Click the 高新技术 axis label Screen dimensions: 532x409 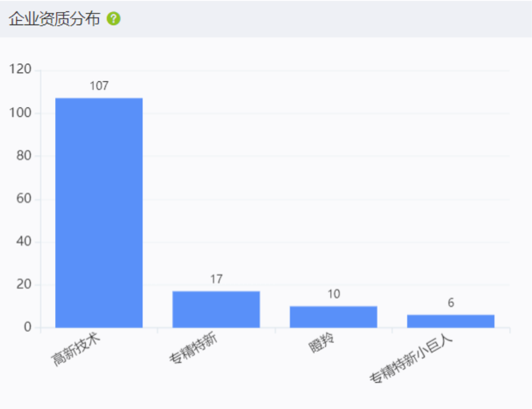76,349
